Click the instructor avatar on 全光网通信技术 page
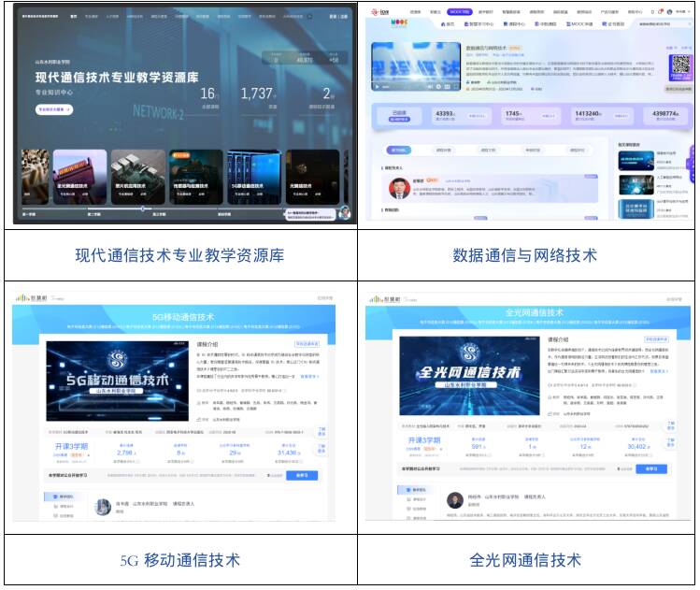700x590 pixels. click(x=455, y=500)
